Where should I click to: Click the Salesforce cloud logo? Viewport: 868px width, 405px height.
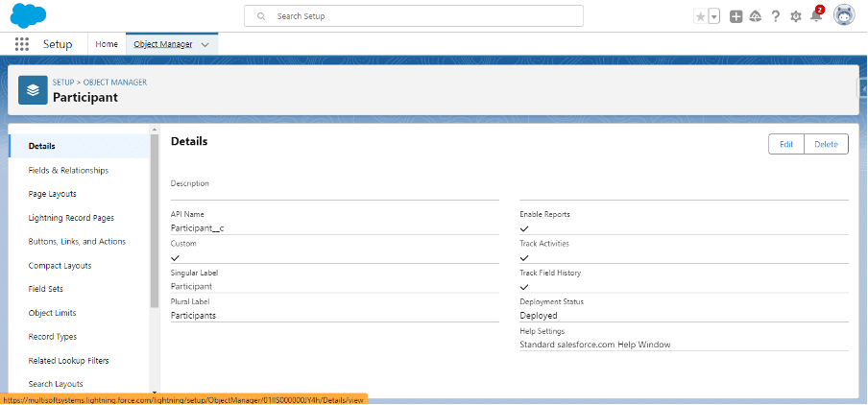[28, 15]
